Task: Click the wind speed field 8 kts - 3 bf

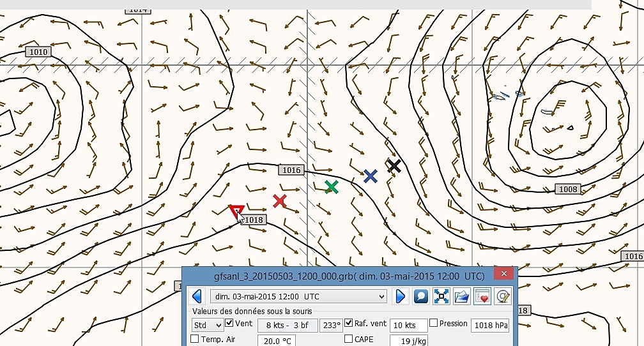Action: pos(287,325)
